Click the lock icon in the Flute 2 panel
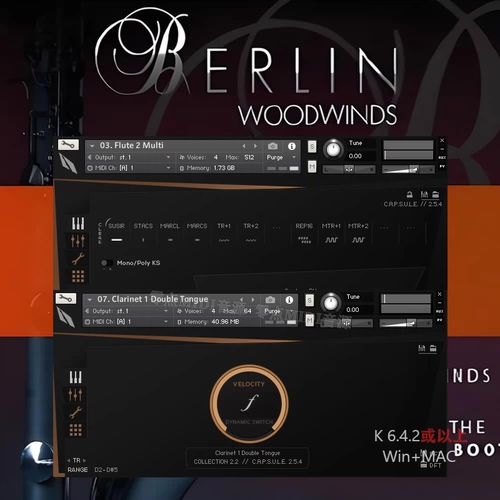 click(410, 194)
